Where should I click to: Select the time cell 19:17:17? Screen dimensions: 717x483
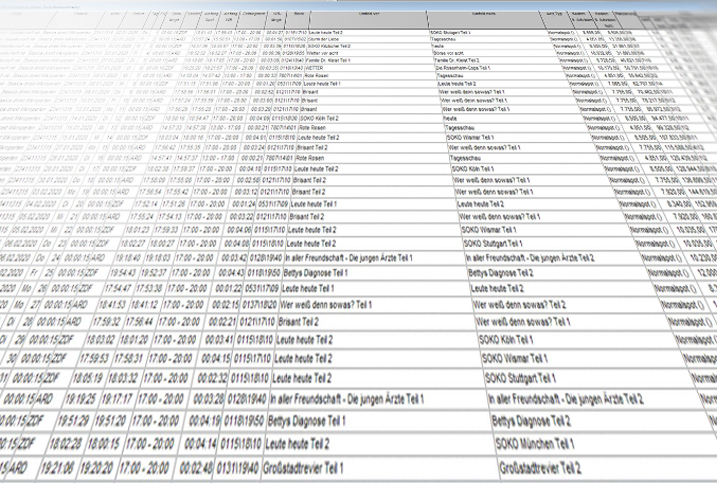116,399
